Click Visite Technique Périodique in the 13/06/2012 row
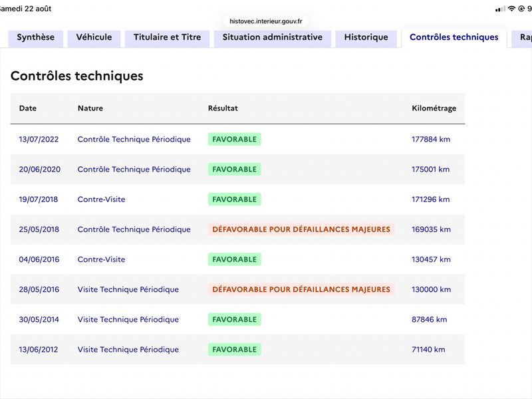Viewport: 532px width, 399px height. coord(128,350)
